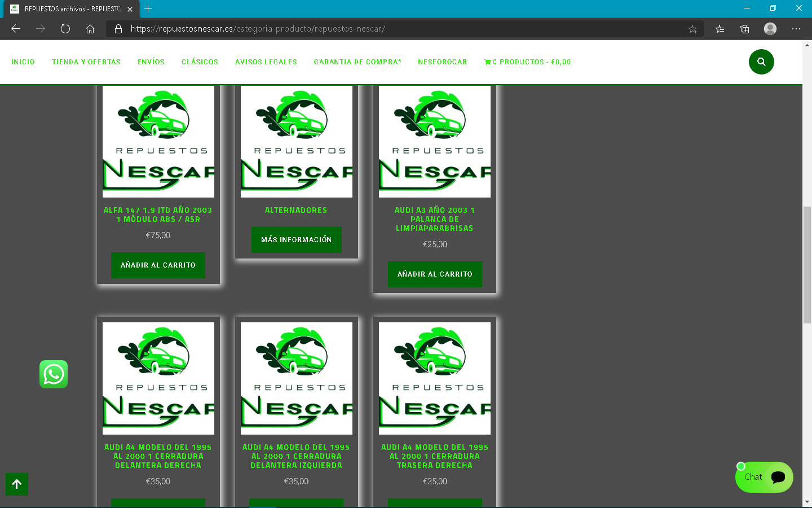Open GARANTIA DE COMPRA menu item

pos(358,62)
